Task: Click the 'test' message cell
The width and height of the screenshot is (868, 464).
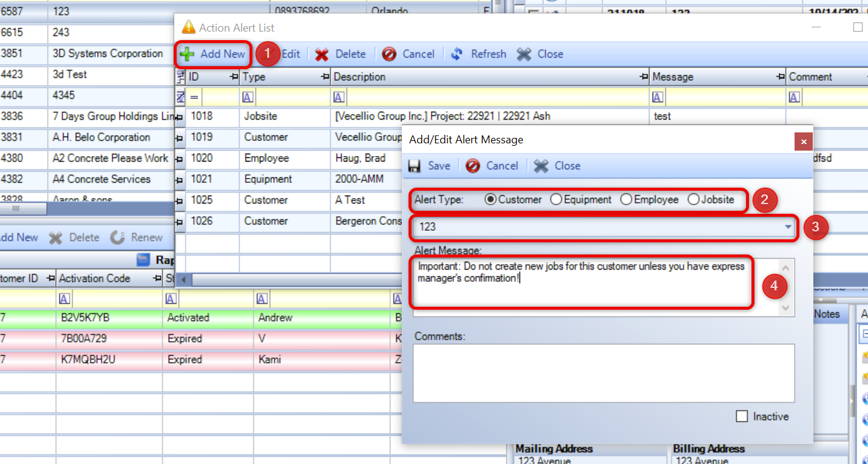Action: [x=717, y=116]
